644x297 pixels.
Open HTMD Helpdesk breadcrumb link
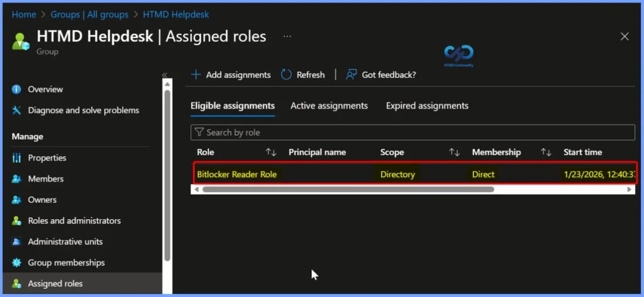tap(176, 14)
